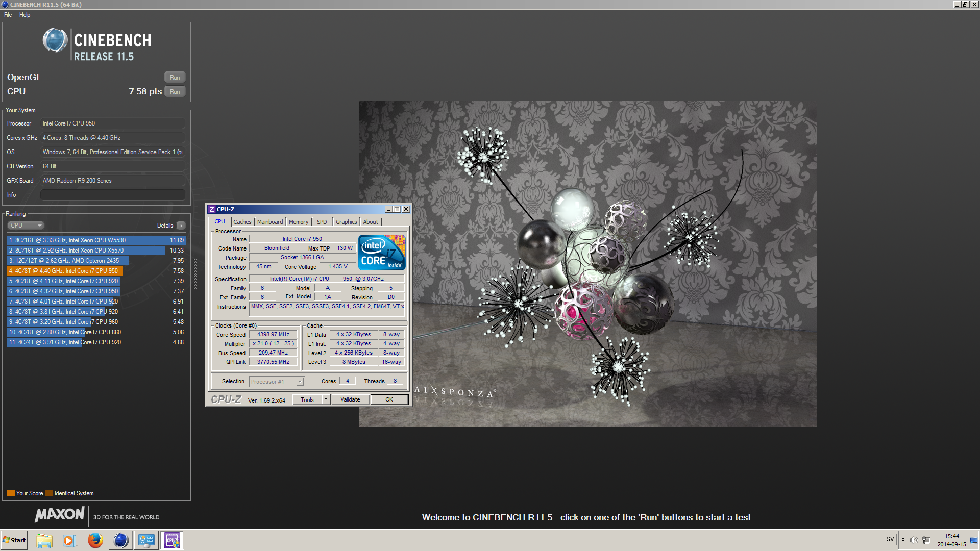Screen dimensions: 980x551
Task: Click the Core Voltage value 1.435 V
Action: pos(338,267)
